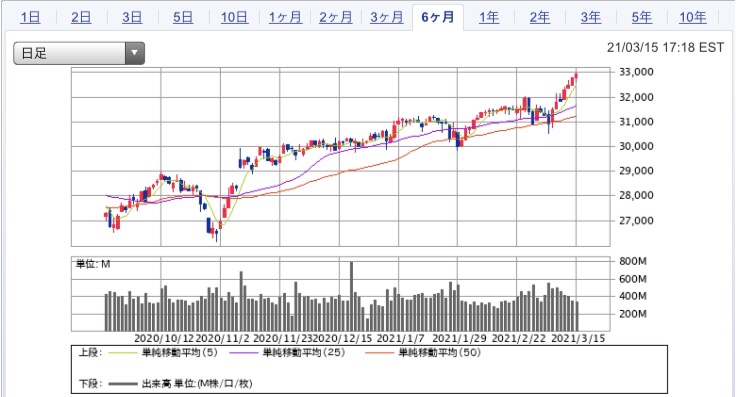Switch chart to 1ヶ月 period
This screenshot has height=397, width=740.
coord(286,17)
